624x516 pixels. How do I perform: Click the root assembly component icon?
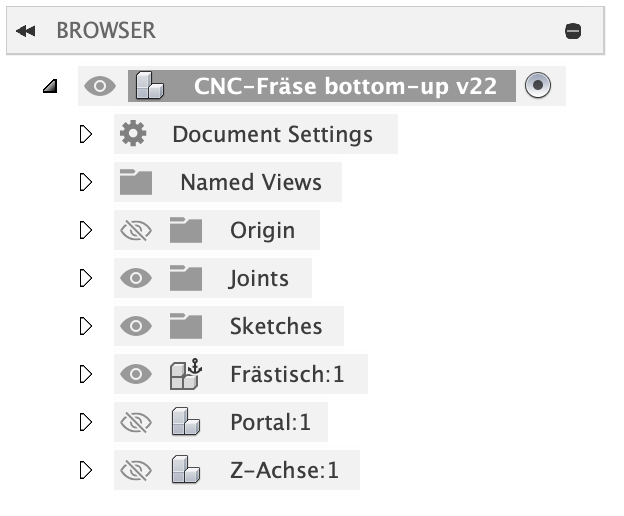(x=150, y=86)
